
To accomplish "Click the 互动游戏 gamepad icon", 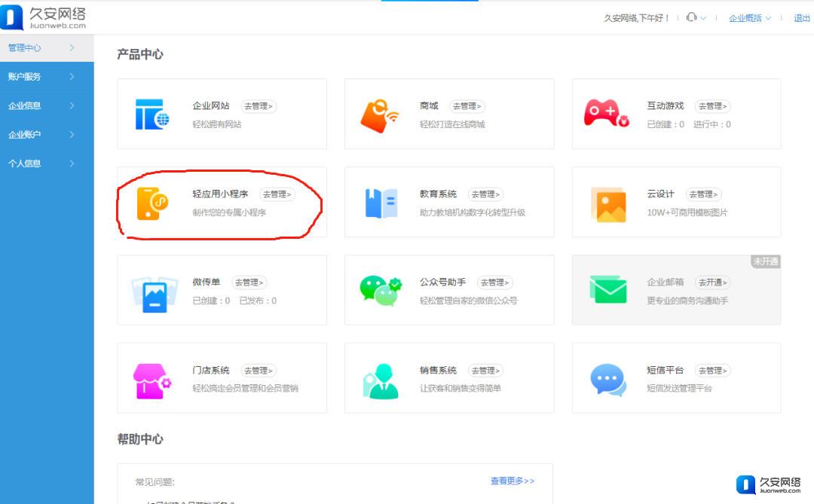I will [x=606, y=113].
